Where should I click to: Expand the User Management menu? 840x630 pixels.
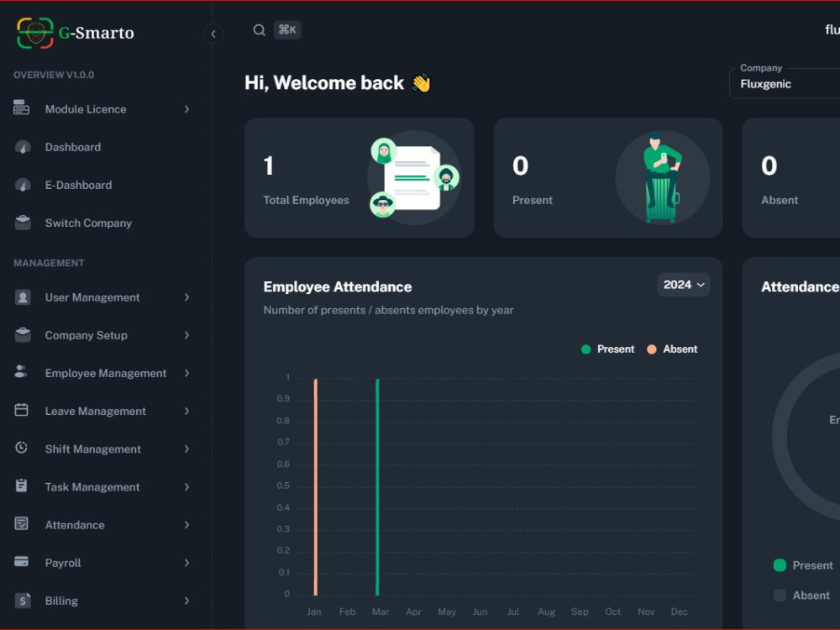click(92, 297)
